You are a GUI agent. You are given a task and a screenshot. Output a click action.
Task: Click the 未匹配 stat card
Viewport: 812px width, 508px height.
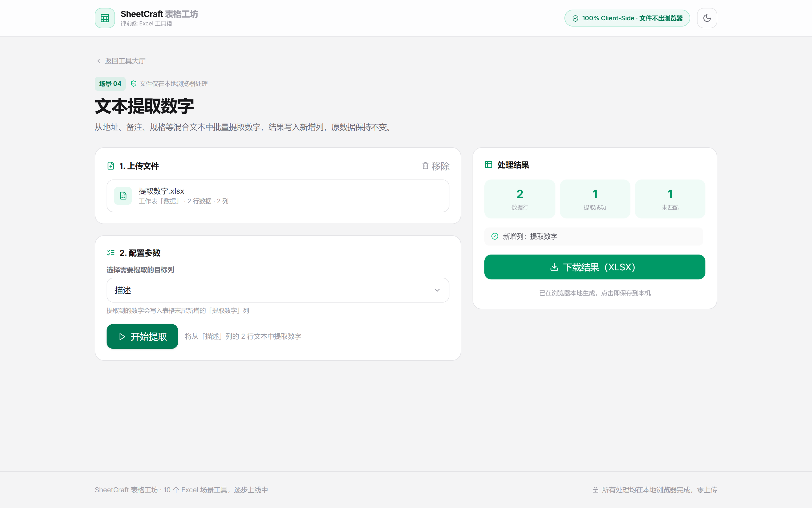click(670, 199)
